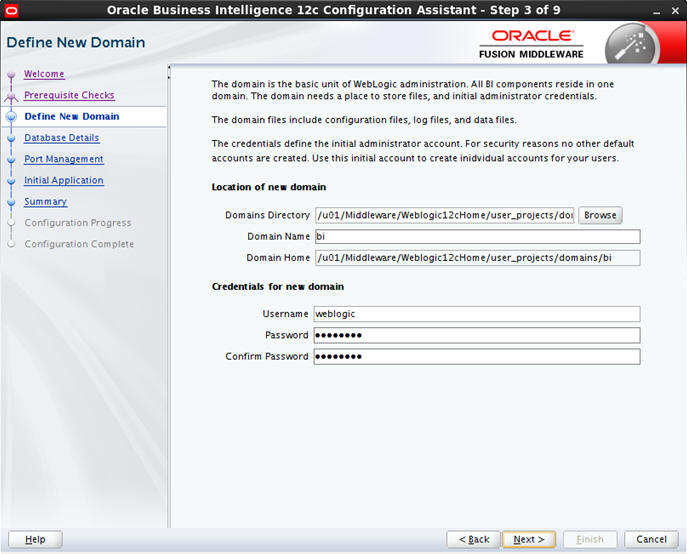This screenshot has height=554, width=687.
Task: Jump to Database Details step
Action: click(62, 138)
